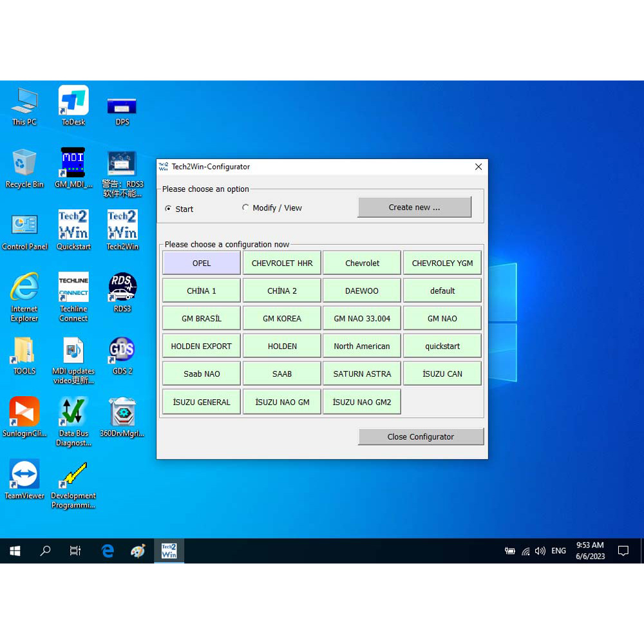The image size is (644, 644).
Task: Select the GDS 2 desktop shortcut
Action: coord(122,355)
